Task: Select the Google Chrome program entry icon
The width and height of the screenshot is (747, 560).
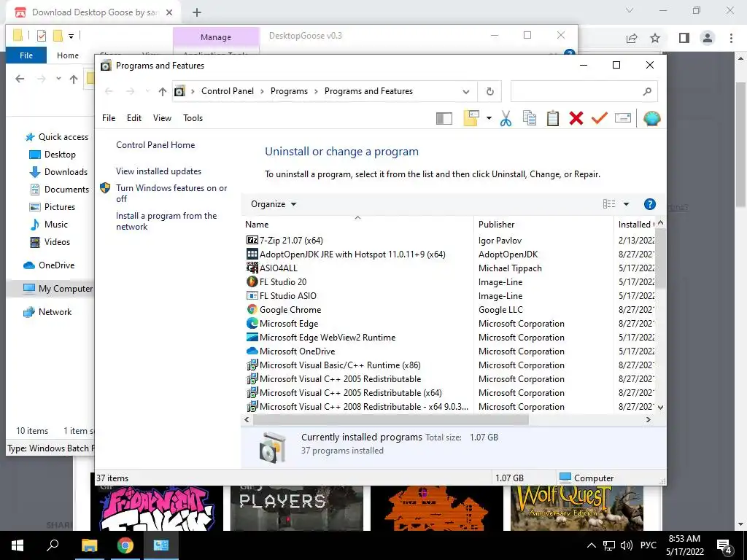Action: click(x=252, y=309)
